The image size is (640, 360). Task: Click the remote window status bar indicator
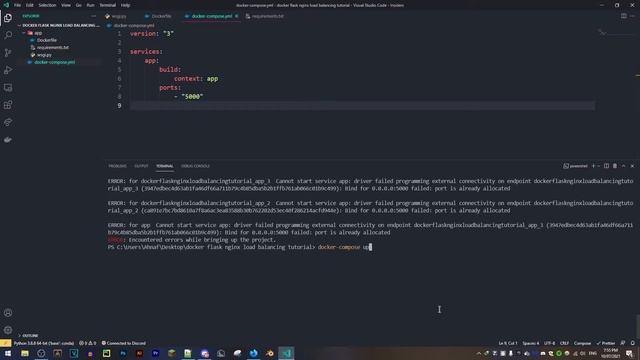[5, 343]
